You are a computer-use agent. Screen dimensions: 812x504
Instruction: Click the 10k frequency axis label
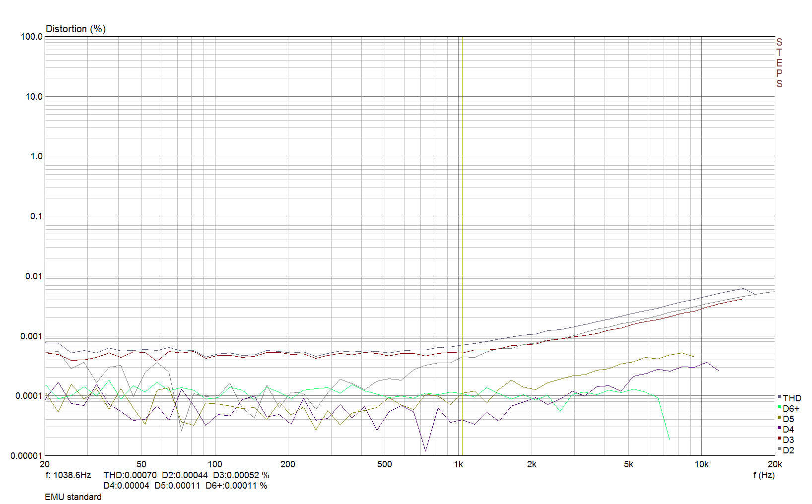coord(701,464)
